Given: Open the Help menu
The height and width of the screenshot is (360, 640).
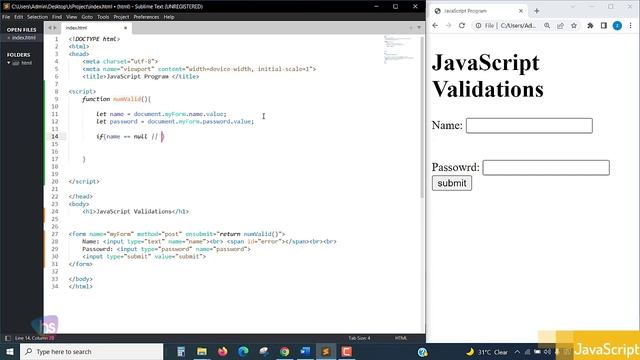Looking at the screenshot, I should point(169,17).
